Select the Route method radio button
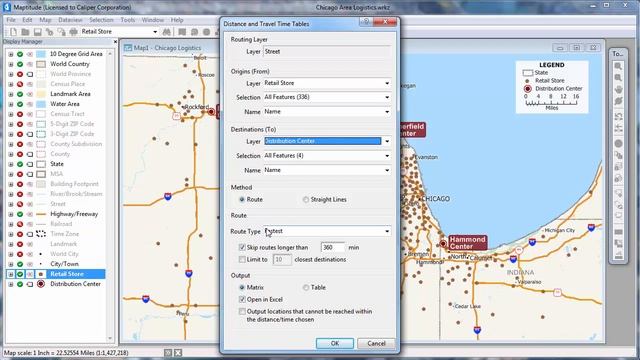This screenshot has width=640, height=360. (x=242, y=200)
